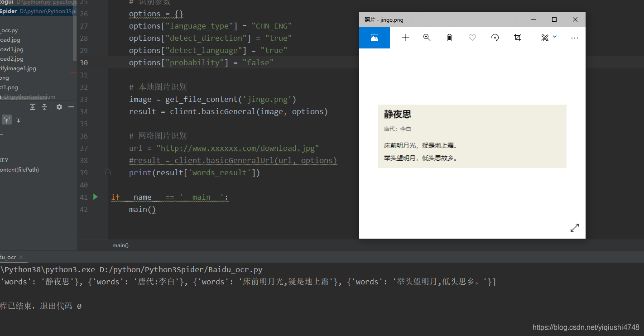Click the "probability" = "false" line
Viewport: 644px width, 336px height.
tap(202, 62)
